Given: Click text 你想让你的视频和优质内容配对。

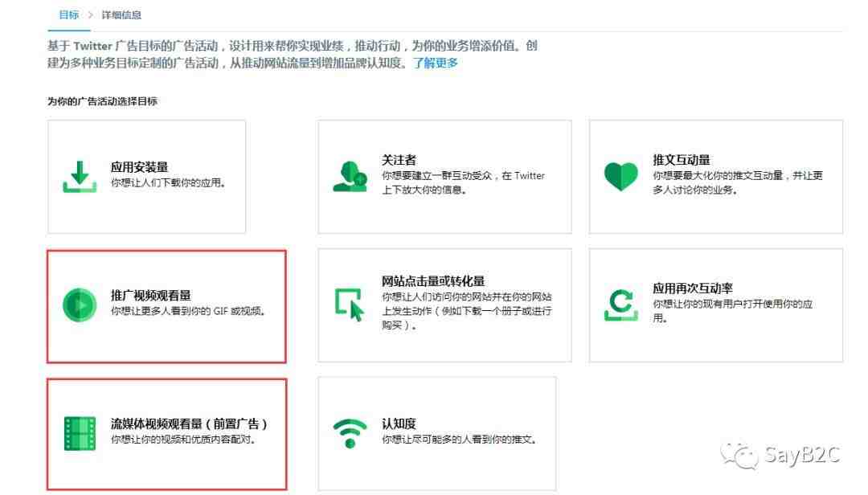Looking at the screenshot, I should pos(183,440).
